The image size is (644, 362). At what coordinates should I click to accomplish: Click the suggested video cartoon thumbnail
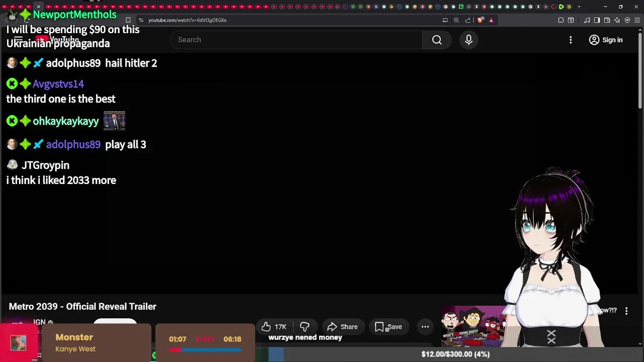click(x=473, y=327)
